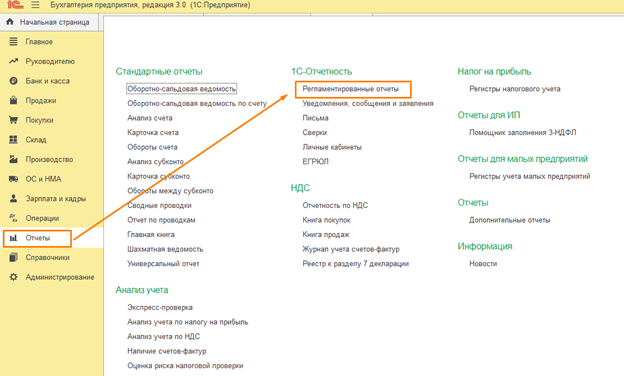Open the Зарплата и кадры section
Viewport: 624px width, 376px height.
coord(56,199)
